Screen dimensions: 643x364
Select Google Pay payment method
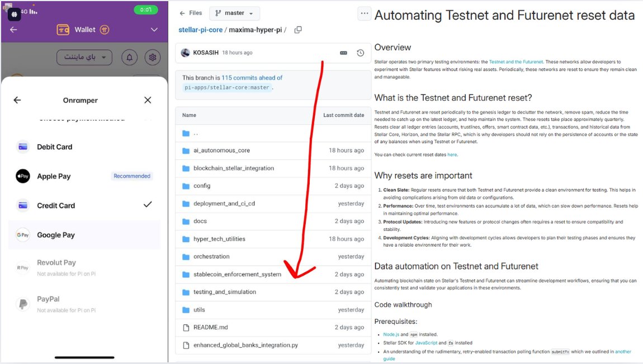(x=84, y=235)
